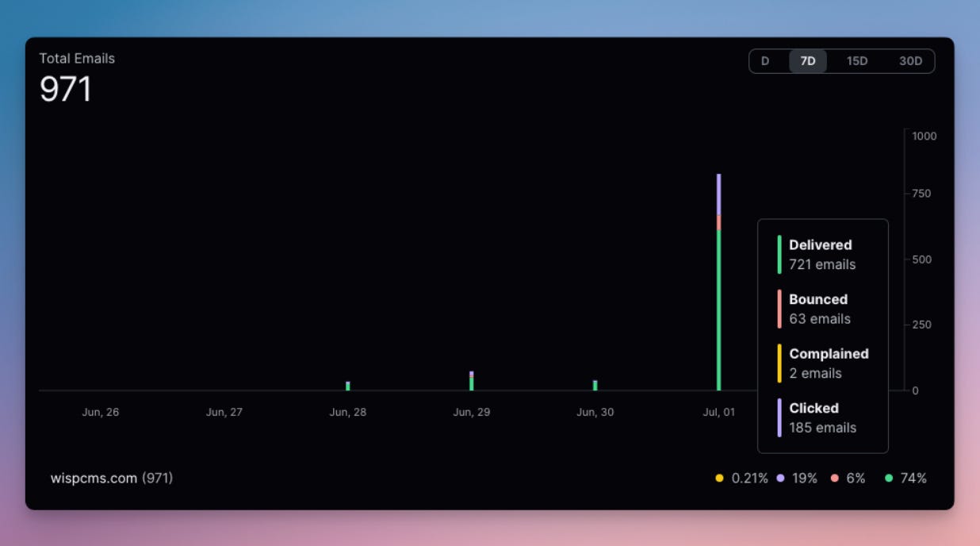Switch to the 30D time range
Viewport: 980px width, 546px height.
pyautogui.click(x=910, y=61)
